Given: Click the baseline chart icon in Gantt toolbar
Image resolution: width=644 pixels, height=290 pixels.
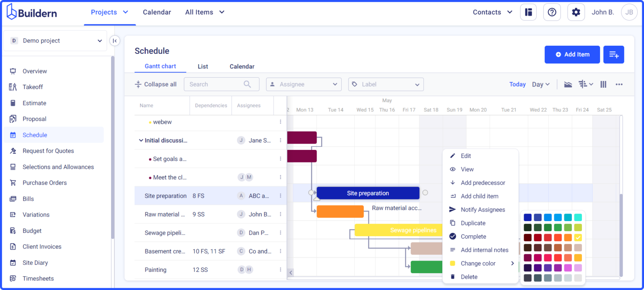Looking at the screenshot, I should (568, 84).
